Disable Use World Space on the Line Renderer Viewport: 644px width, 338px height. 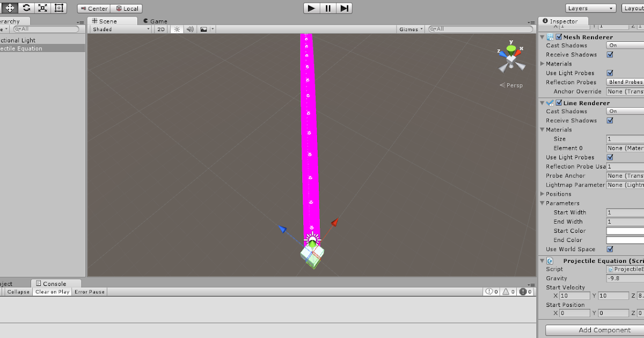[610, 249]
